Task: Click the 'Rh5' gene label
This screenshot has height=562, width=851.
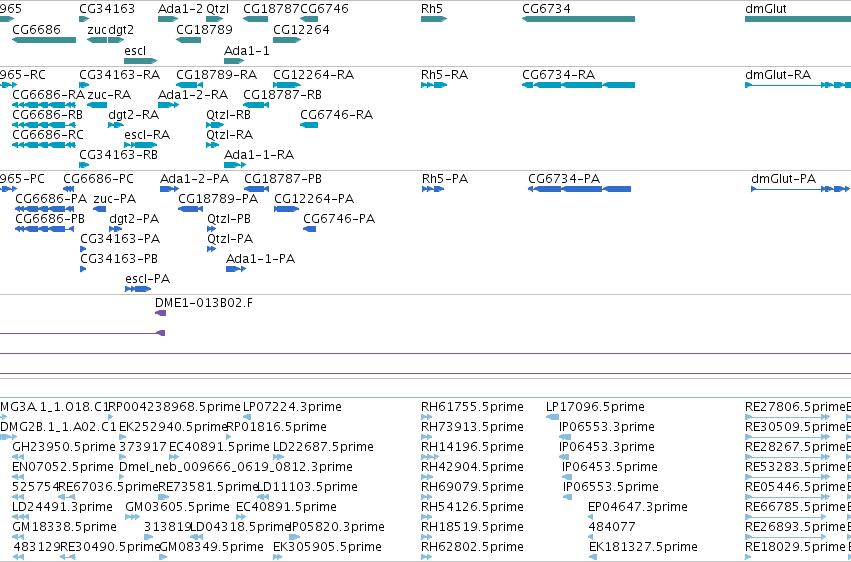Action: pyautogui.click(x=432, y=9)
